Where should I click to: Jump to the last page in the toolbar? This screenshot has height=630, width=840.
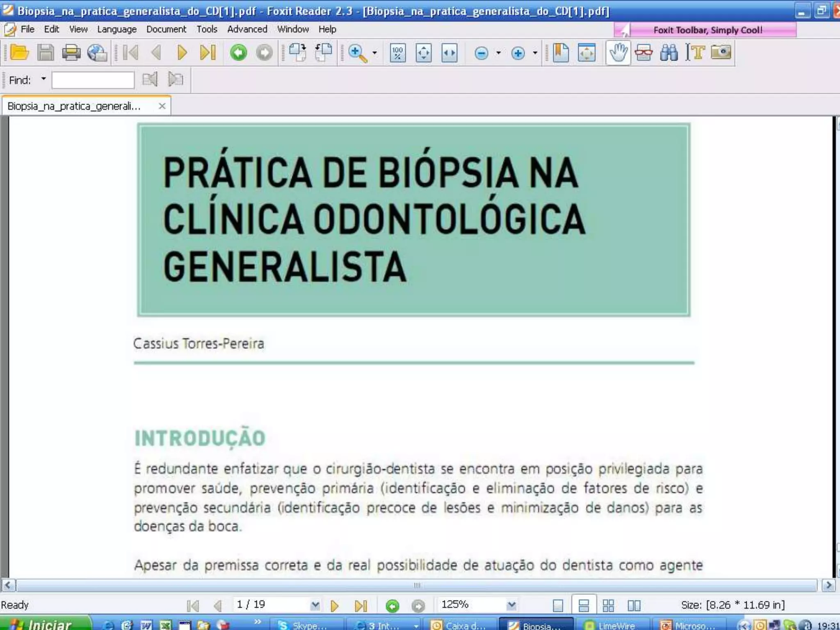208,52
